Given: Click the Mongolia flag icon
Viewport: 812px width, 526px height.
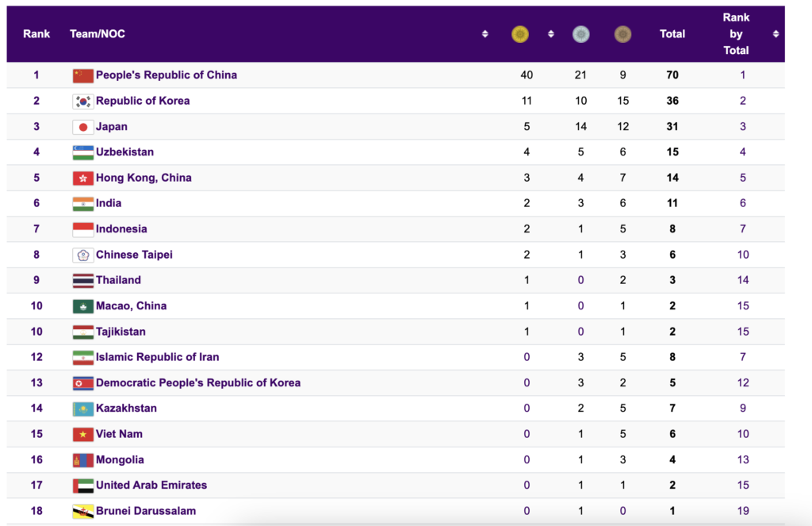Looking at the screenshot, I should click(x=82, y=460).
